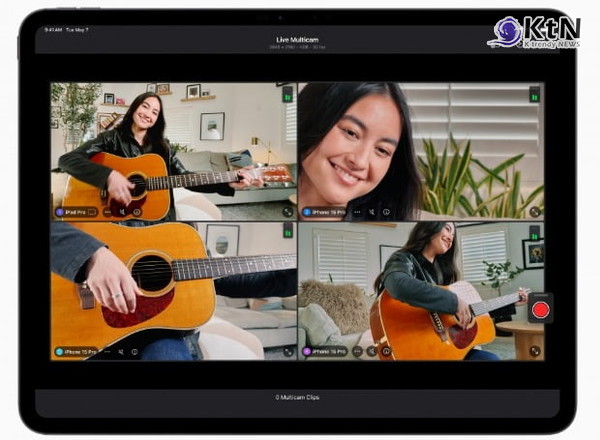Image resolution: width=600 pixels, height=440 pixels.
Task: Select the bottom-left iPhone 15 Pro label
Action: [x=77, y=351]
